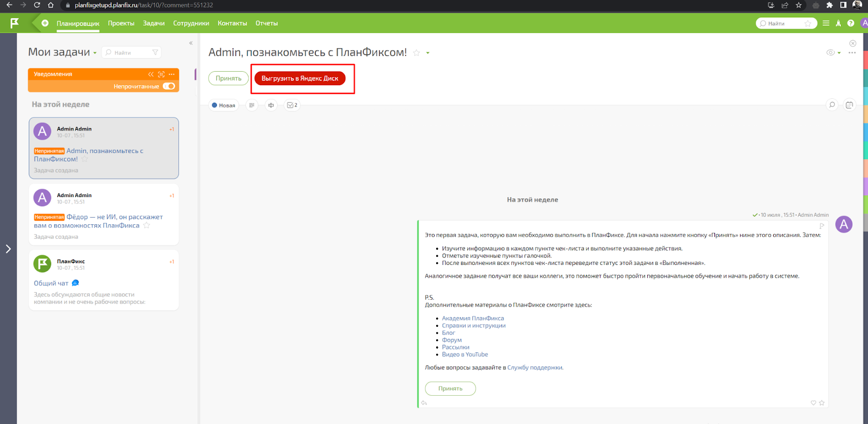
Task: Click the flag icon on the comment
Action: tap(822, 226)
